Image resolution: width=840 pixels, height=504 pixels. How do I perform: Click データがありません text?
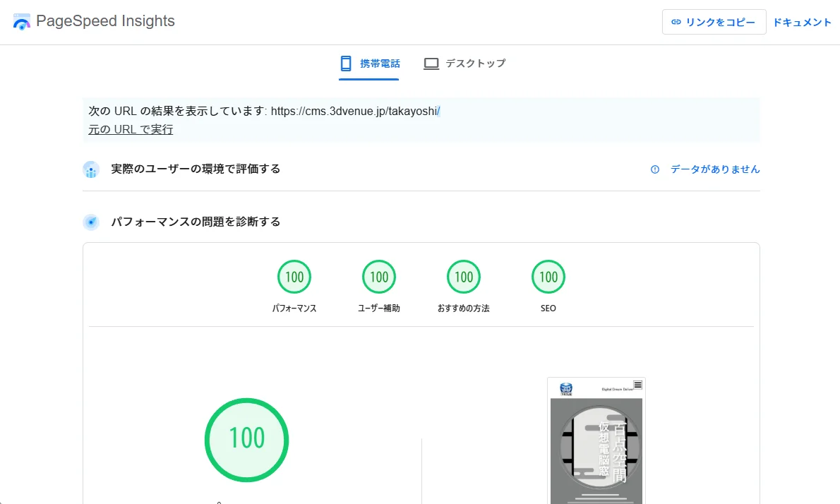click(715, 169)
